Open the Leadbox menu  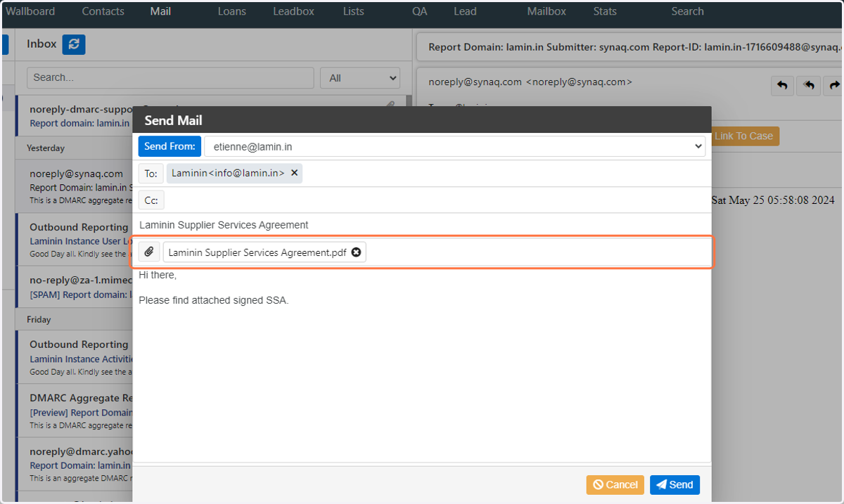294,11
